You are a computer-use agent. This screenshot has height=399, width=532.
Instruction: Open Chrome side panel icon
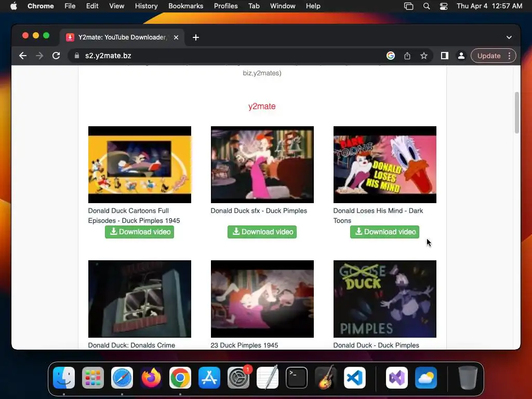coord(445,56)
